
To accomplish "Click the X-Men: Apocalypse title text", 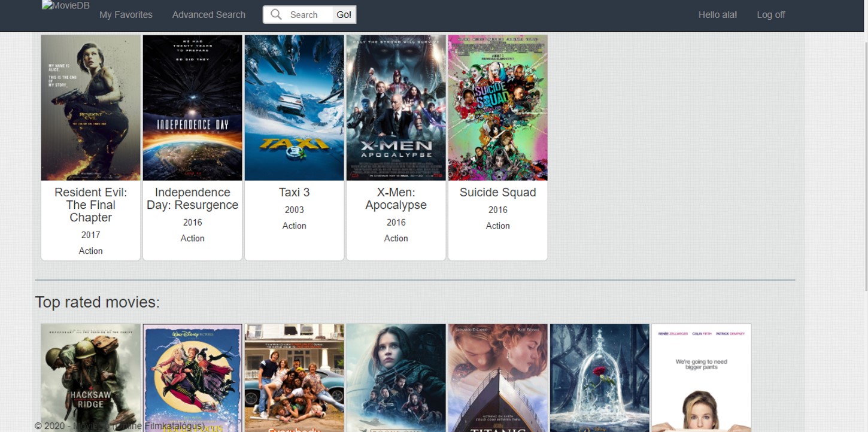I will [x=396, y=199].
